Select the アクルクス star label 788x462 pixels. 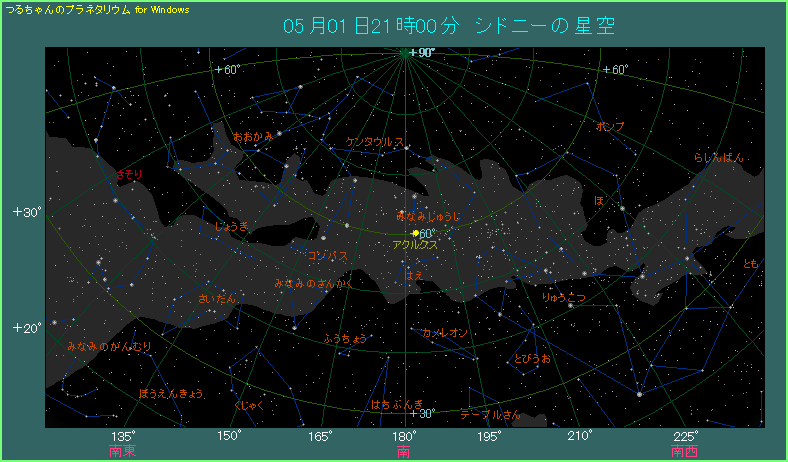pyautogui.click(x=415, y=245)
